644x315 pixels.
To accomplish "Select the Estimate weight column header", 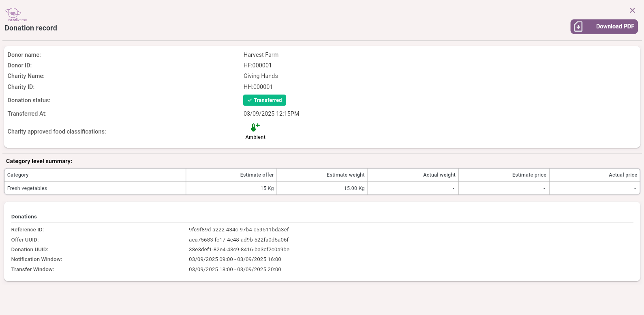I will point(345,175).
